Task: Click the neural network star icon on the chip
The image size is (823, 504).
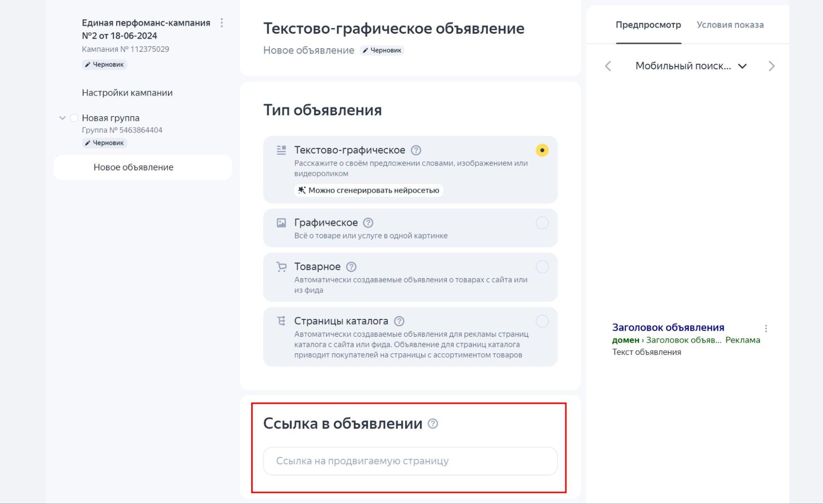Action: pyautogui.click(x=301, y=190)
